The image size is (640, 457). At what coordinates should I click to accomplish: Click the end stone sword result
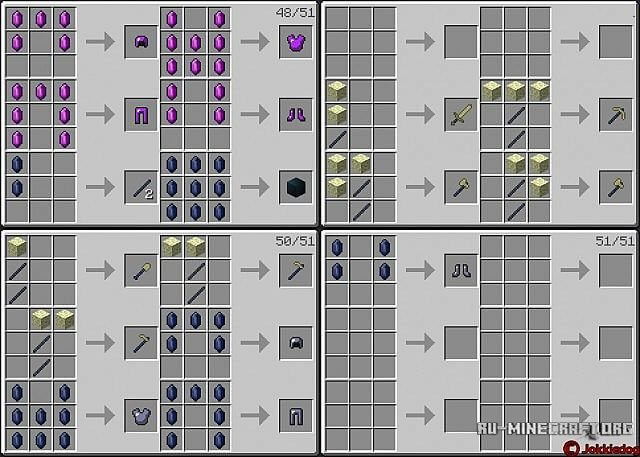[x=461, y=115]
